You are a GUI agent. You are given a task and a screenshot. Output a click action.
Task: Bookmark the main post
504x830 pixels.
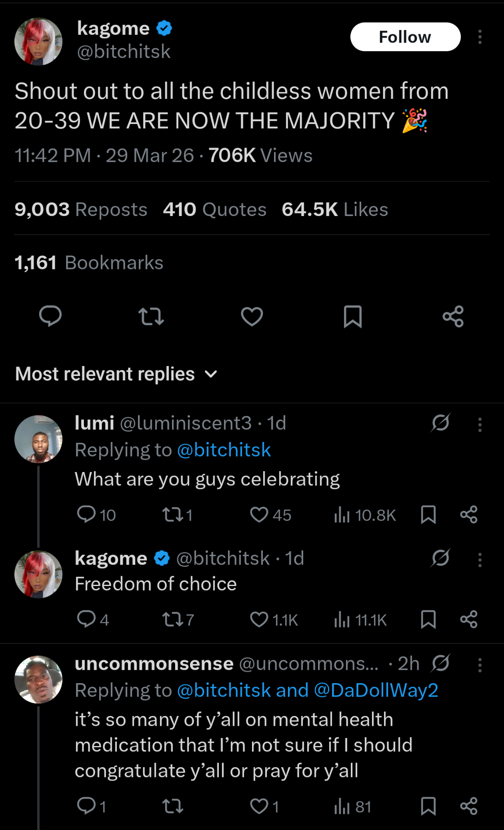(x=353, y=317)
